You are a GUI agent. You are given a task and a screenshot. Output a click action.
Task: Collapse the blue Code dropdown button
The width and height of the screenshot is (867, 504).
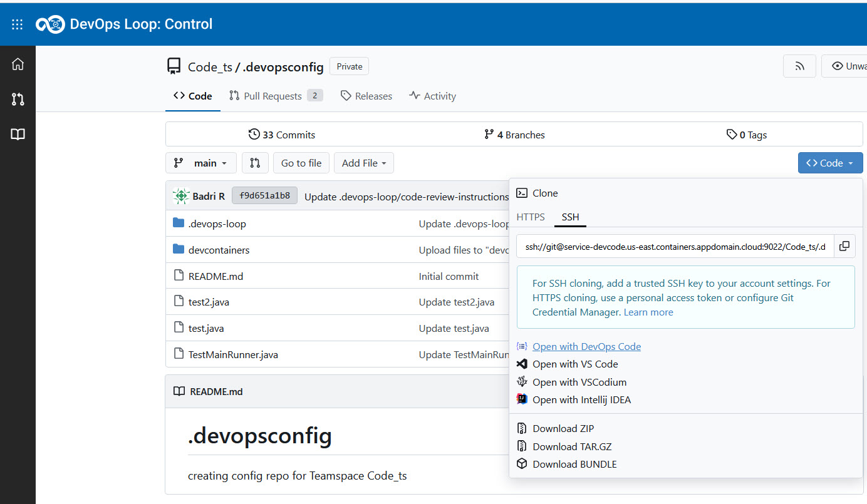coord(830,163)
